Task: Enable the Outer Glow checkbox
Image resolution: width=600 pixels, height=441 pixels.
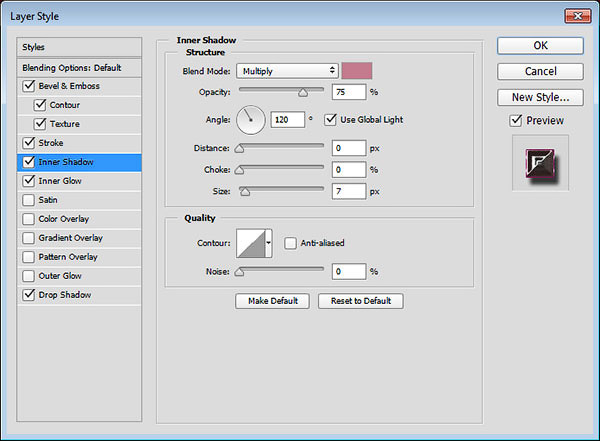Action: [29, 276]
